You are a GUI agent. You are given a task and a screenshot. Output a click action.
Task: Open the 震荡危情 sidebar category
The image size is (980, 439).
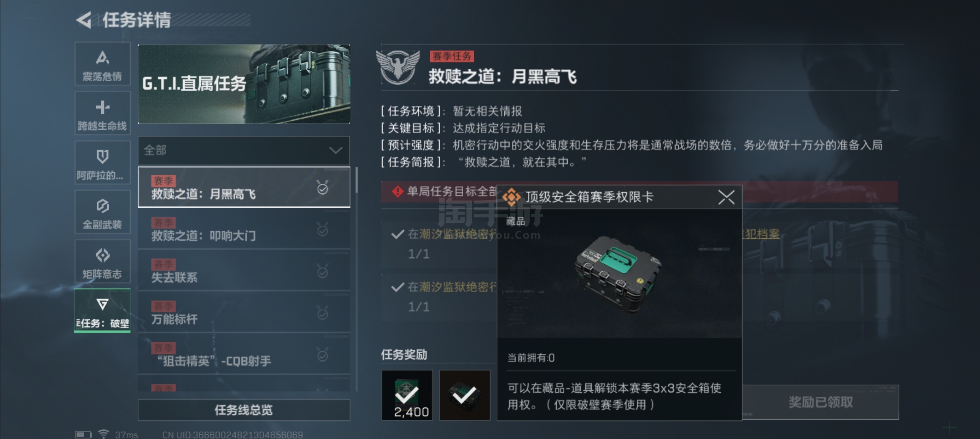pos(102,64)
